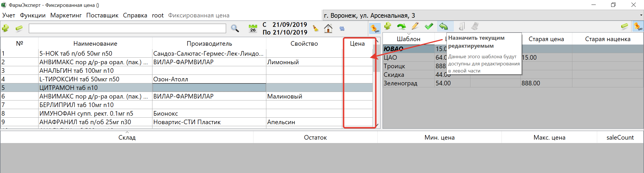Open the calendar date range picker

253,29
